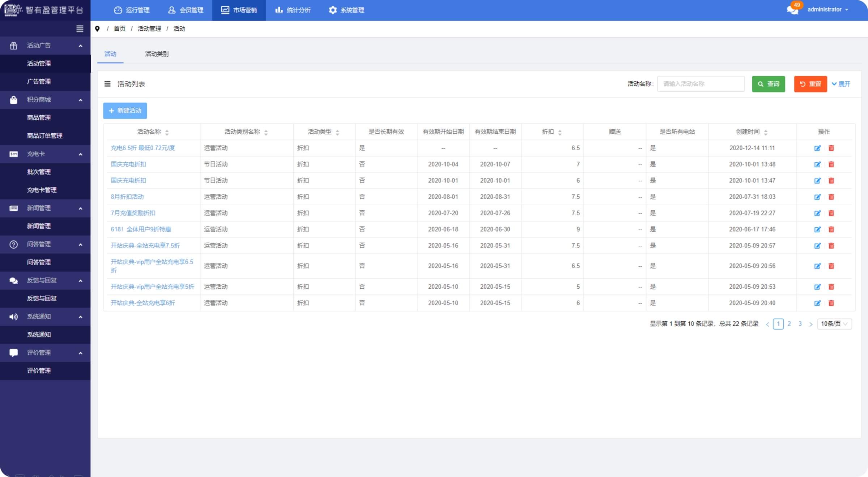Click edit icon for 国庆充电折扣 2020-10-04 row

coord(817,164)
